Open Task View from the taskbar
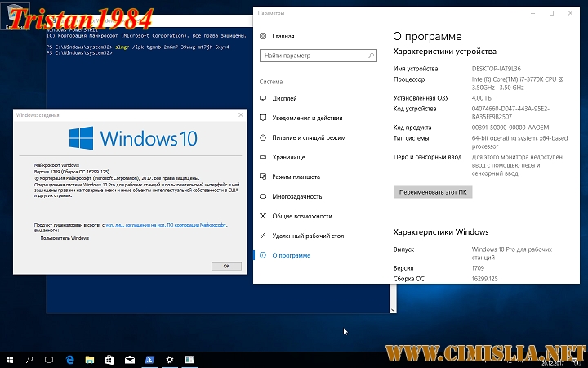 pyautogui.click(x=49, y=359)
